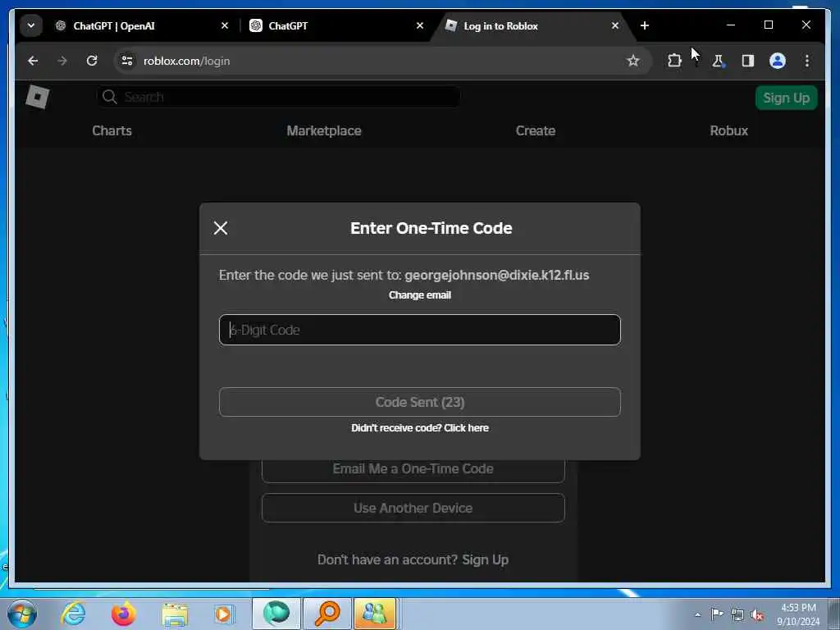The image size is (840, 630).
Task: Close the Log in to Roblox tab
Action: (615, 25)
